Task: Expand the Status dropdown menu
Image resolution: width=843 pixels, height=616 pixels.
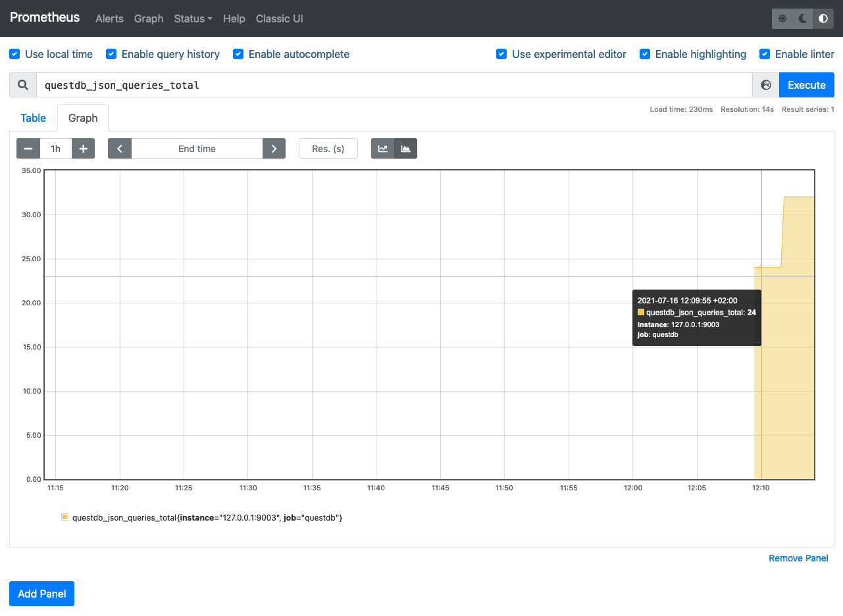Action: click(193, 18)
